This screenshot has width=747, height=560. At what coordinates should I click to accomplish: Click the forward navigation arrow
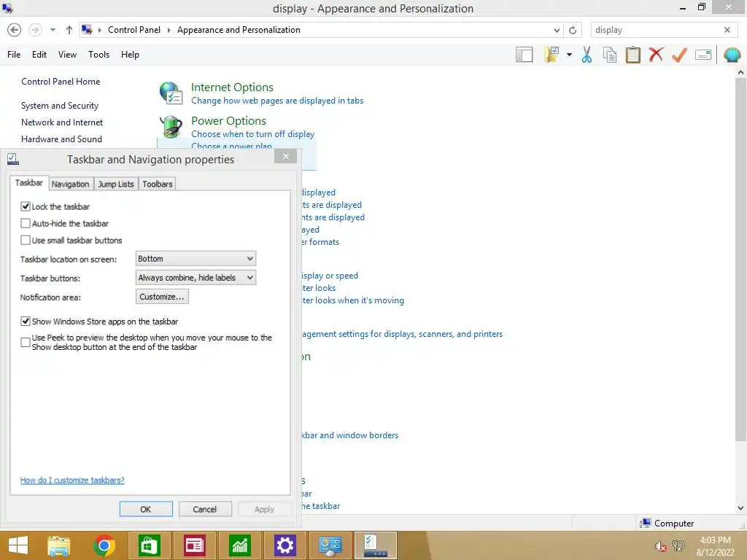pyautogui.click(x=35, y=30)
